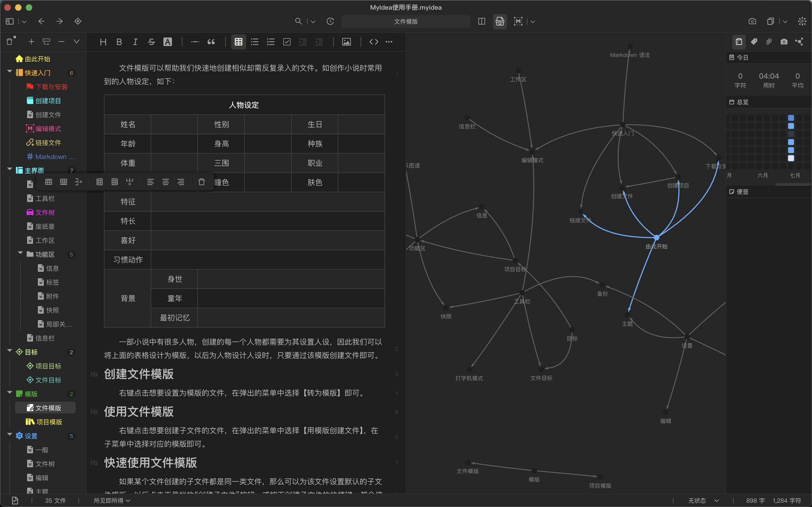Toggle the left sidebar visibility

click(x=10, y=21)
